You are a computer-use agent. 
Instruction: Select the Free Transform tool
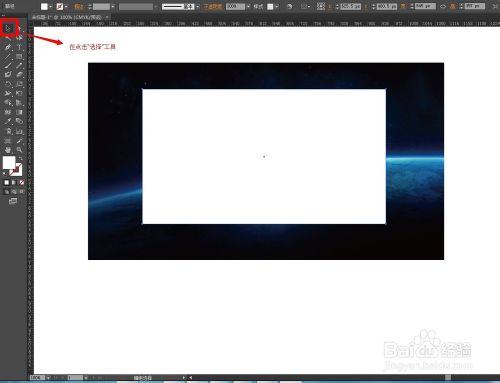(x=19, y=93)
